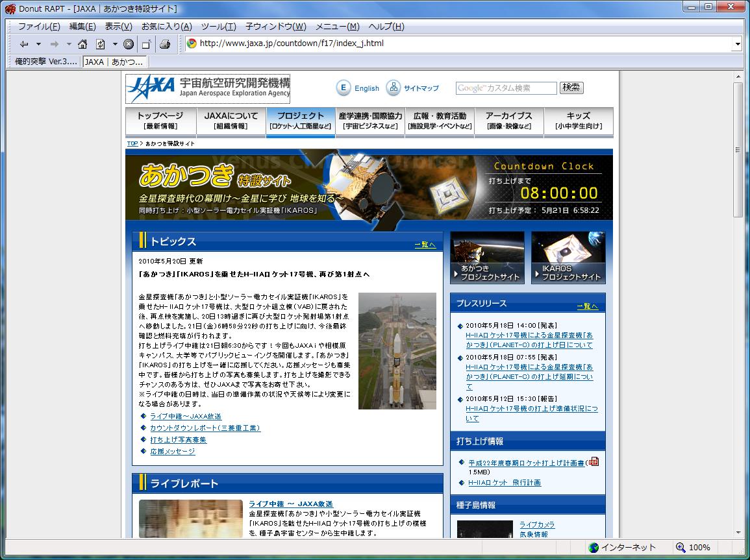Click the PDF file icon
The image size is (750, 560).
(x=593, y=461)
